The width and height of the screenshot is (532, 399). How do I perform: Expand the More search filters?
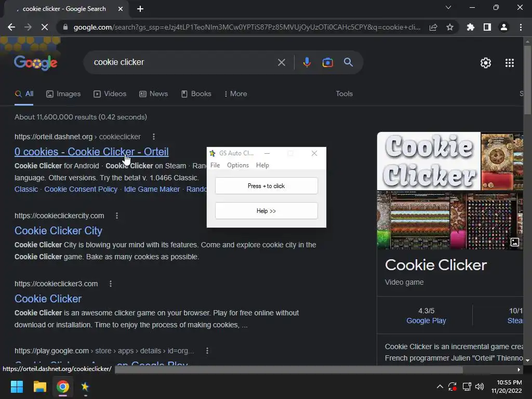[x=236, y=94]
